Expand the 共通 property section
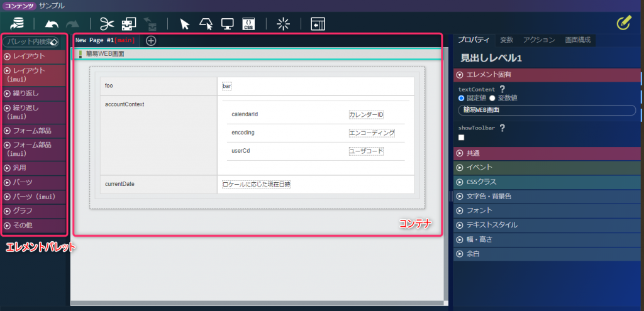 tap(547, 153)
